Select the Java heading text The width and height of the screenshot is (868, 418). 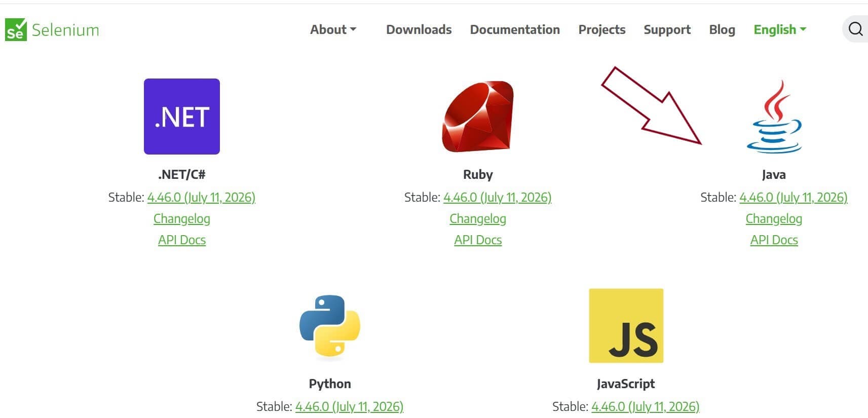point(774,174)
